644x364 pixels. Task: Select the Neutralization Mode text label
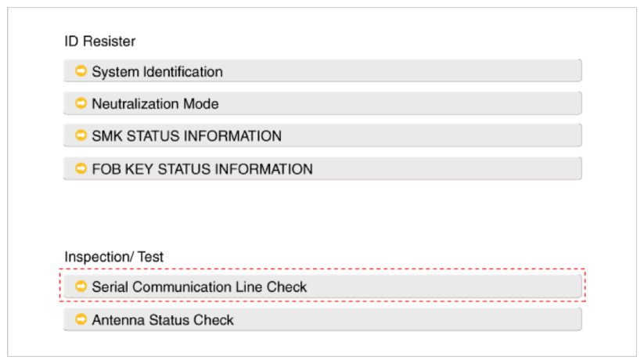click(x=155, y=104)
